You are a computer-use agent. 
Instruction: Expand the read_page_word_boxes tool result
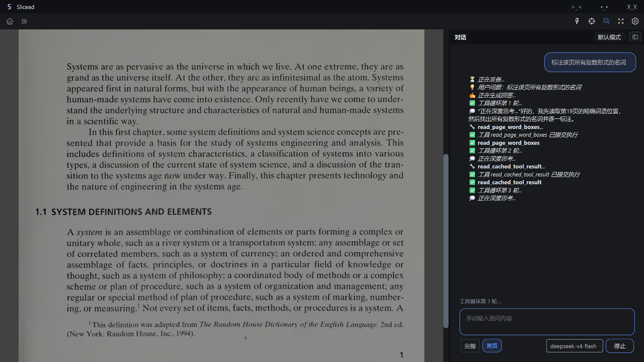508,143
